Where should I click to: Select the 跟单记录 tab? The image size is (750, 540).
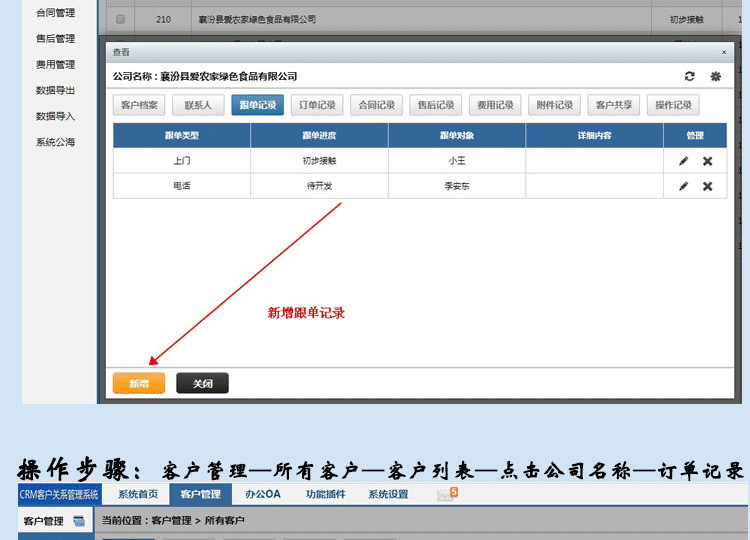(258, 105)
